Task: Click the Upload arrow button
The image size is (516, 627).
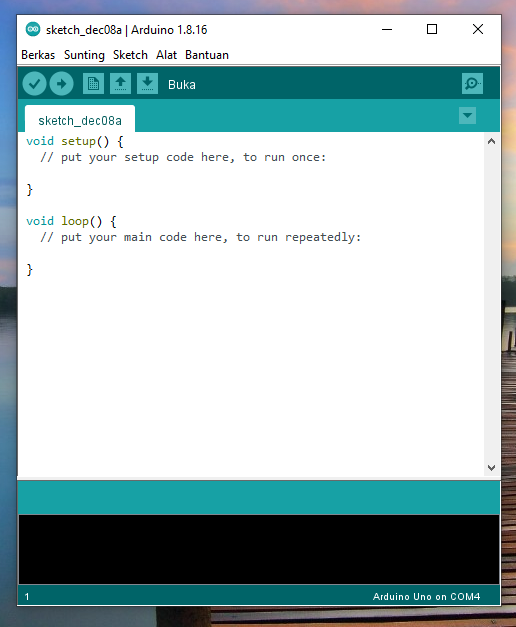Action: click(62, 84)
